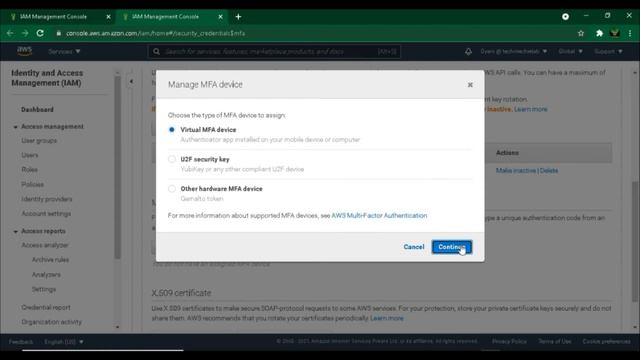This screenshot has height=360, width=640.
Task: Open User groups in sidebar
Action: click(39, 140)
